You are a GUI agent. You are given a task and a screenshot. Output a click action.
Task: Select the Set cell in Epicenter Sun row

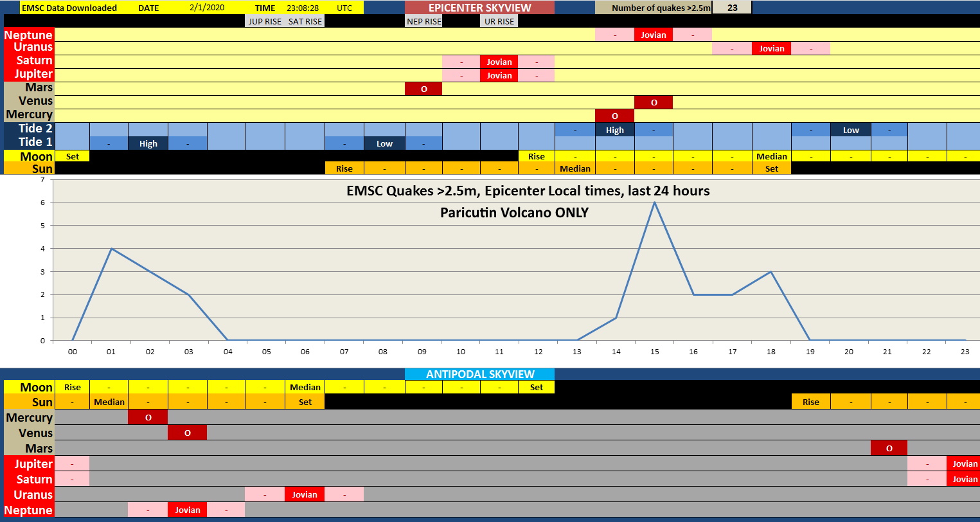771,168
